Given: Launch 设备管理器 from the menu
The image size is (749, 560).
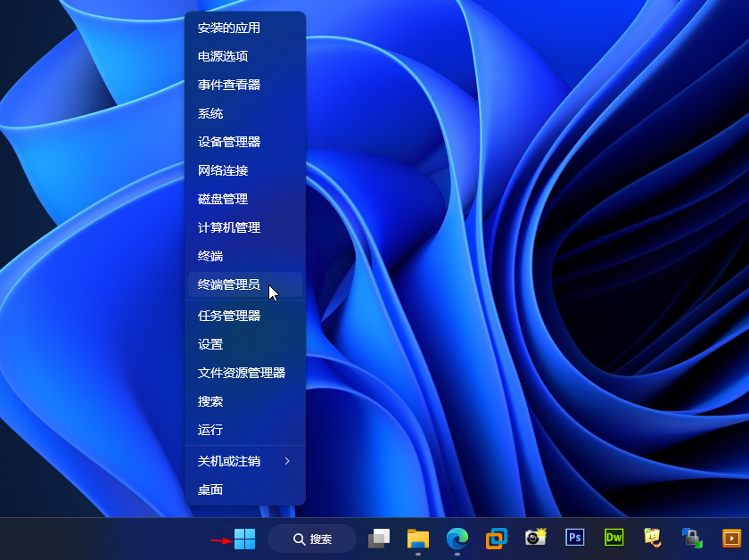Looking at the screenshot, I should point(245,142).
